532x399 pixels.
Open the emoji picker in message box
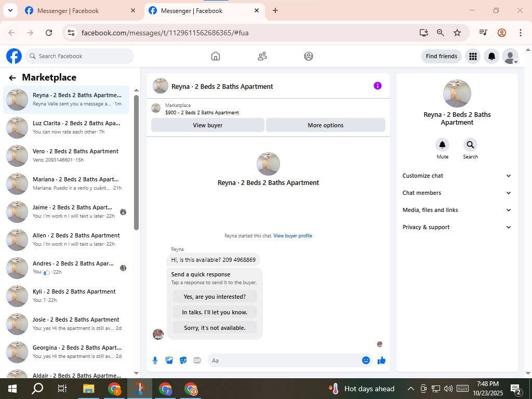click(366, 361)
